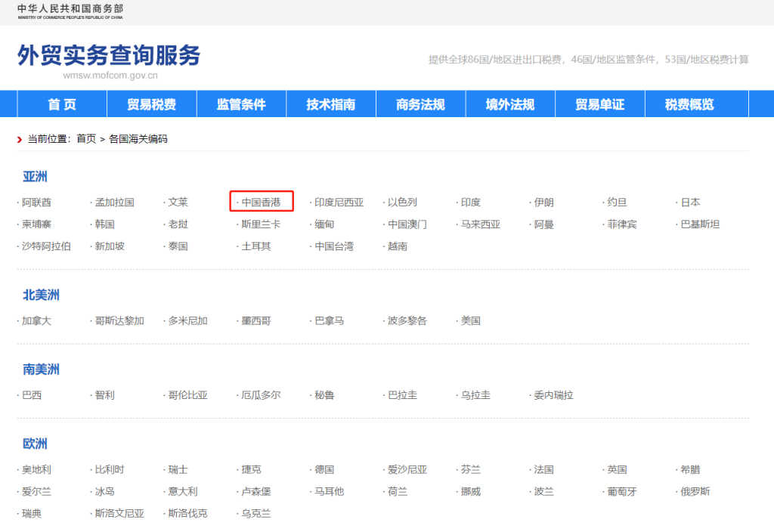Click the 土耳其 link
The image size is (774, 532).
[x=256, y=246]
